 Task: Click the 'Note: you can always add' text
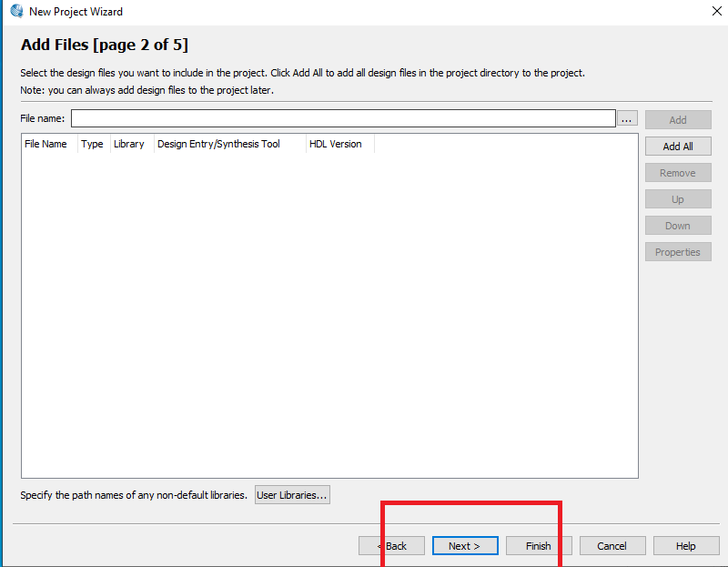coord(147,90)
